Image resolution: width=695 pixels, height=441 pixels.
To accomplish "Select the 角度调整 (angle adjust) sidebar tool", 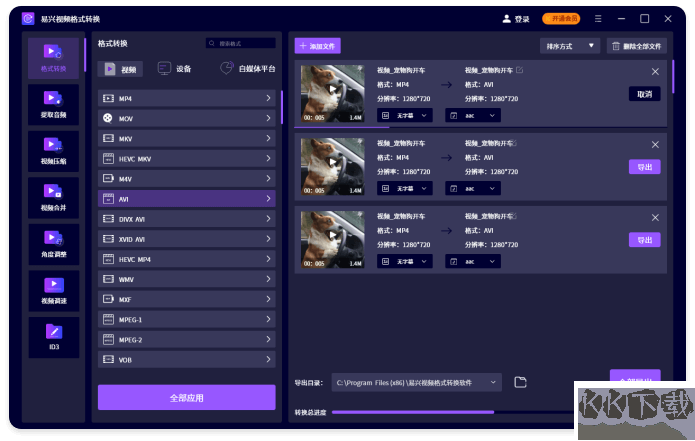I will tap(53, 241).
